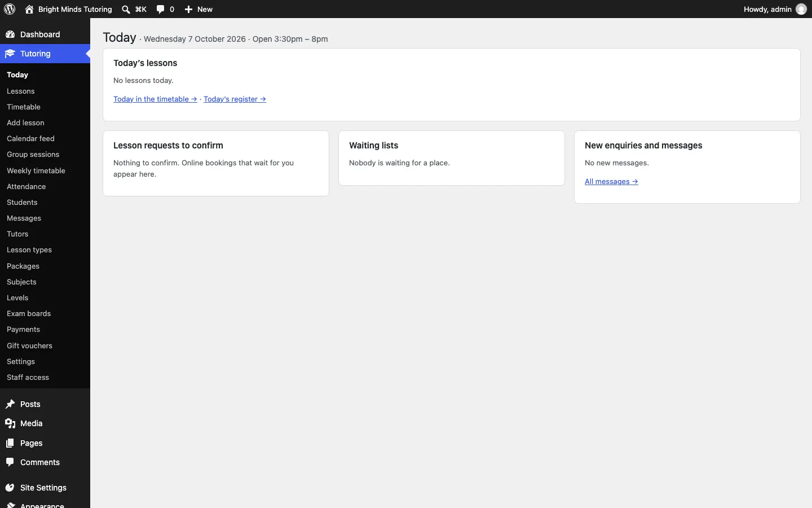Open Today's register link
The image size is (812, 508).
pyautogui.click(x=235, y=99)
